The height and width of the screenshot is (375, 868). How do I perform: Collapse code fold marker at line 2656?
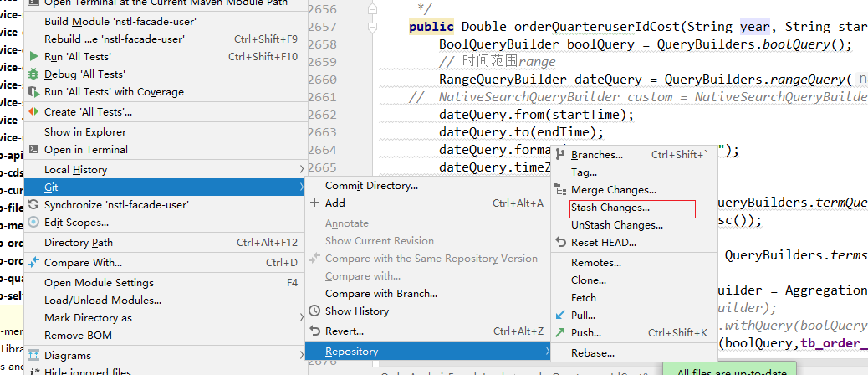point(373,9)
